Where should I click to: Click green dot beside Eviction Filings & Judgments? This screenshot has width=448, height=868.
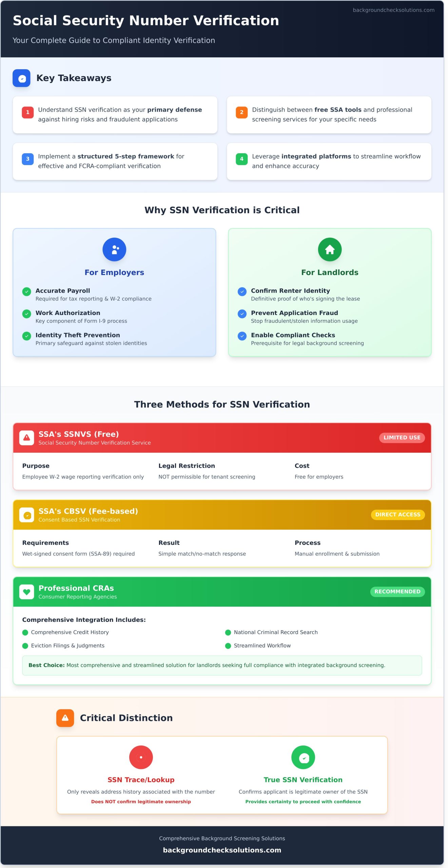click(x=25, y=646)
